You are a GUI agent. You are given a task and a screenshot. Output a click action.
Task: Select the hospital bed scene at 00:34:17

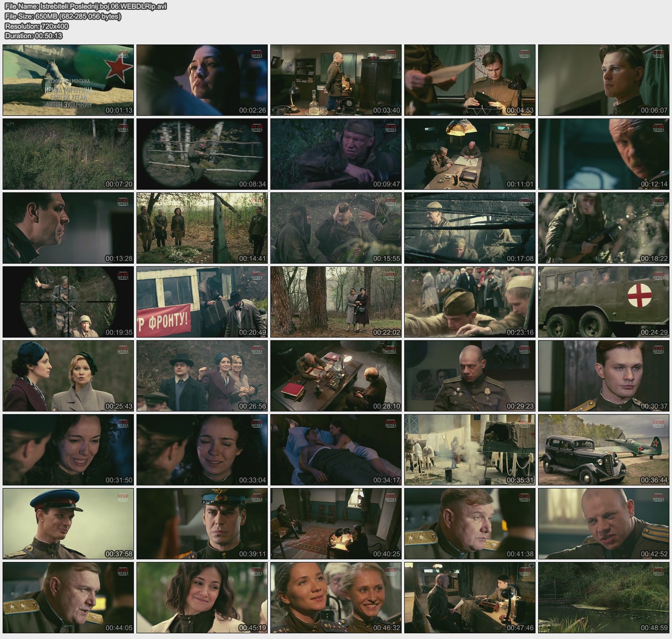(x=336, y=450)
